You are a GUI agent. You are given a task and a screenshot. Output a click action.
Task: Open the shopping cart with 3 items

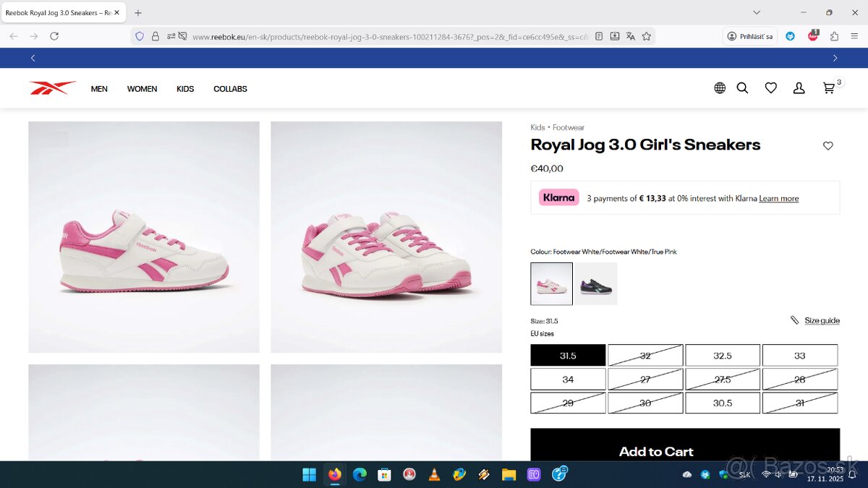coord(828,87)
